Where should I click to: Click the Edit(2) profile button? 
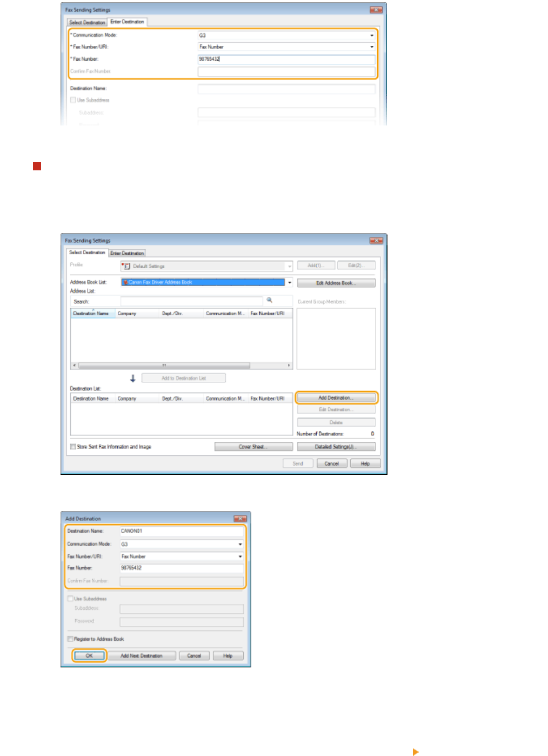pyautogui.click(x=356, y=265)
